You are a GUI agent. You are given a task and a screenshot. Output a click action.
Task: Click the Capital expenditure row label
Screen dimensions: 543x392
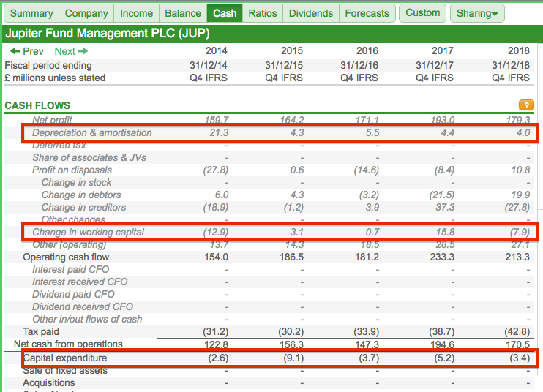coord(65,358)
